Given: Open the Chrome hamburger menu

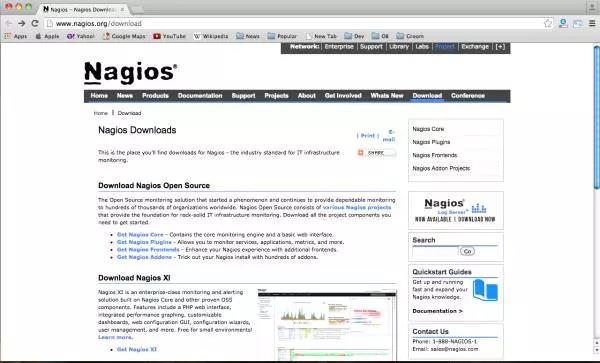Looking at the screenshot, I should click(x=592, y=23).
